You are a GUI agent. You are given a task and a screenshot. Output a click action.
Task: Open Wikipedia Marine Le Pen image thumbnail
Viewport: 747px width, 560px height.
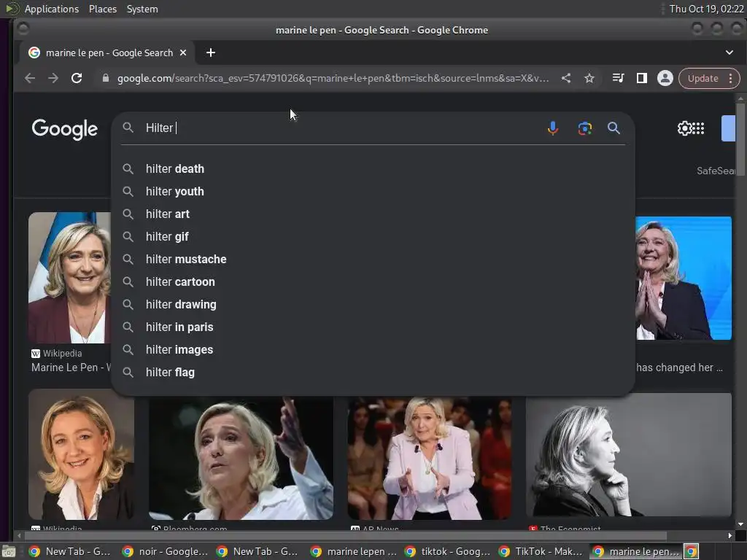tap(69, 278)
